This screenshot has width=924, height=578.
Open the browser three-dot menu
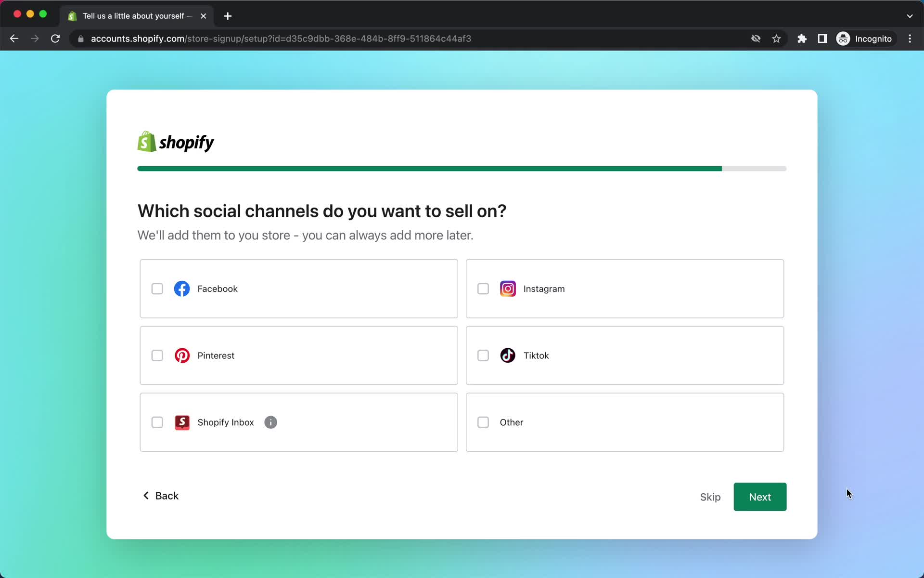[x=910, y=39]
